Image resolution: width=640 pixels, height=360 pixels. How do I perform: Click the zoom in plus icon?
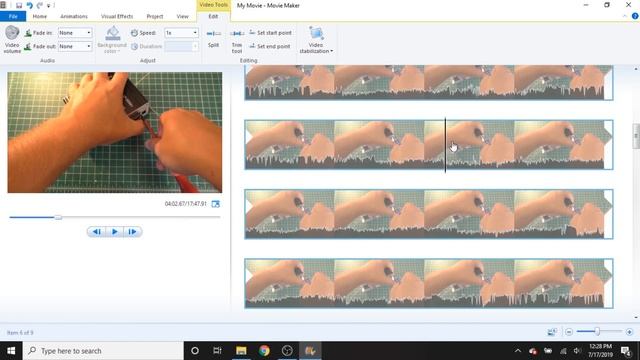(629, 332)
